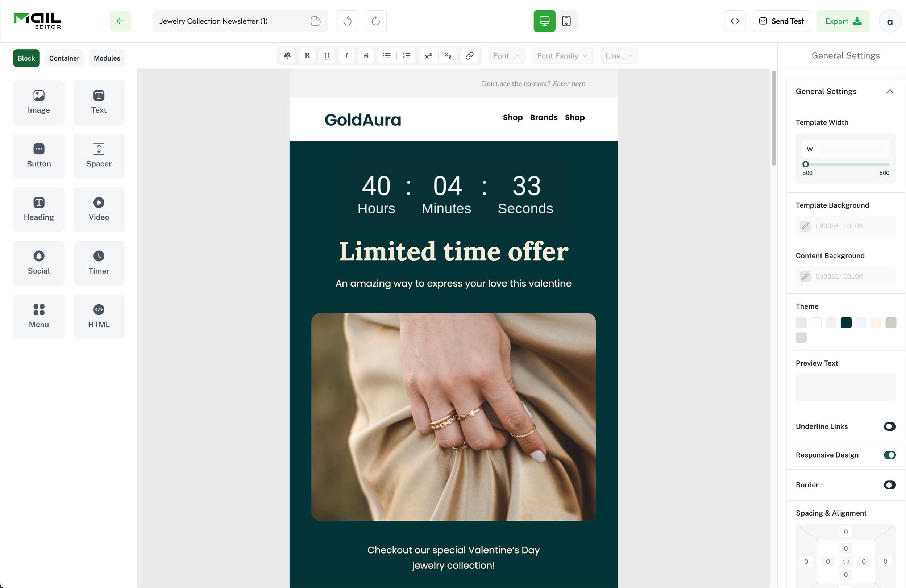Open the Font Family dropdown
Screen dimensions: 906x588
(562, 56)
